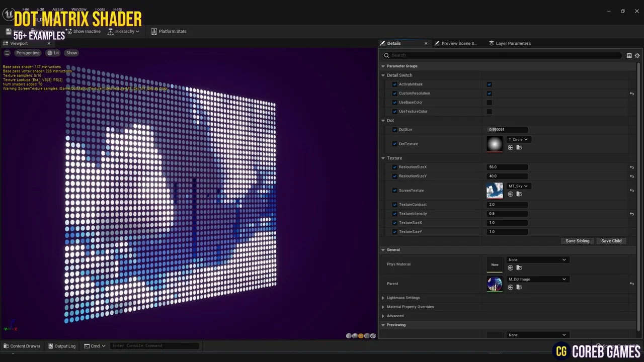Viewport: 644px width, 362px height.
Task: Reset ResloutionSizeX using the revert arrow
Action: [x=632, y=167]
